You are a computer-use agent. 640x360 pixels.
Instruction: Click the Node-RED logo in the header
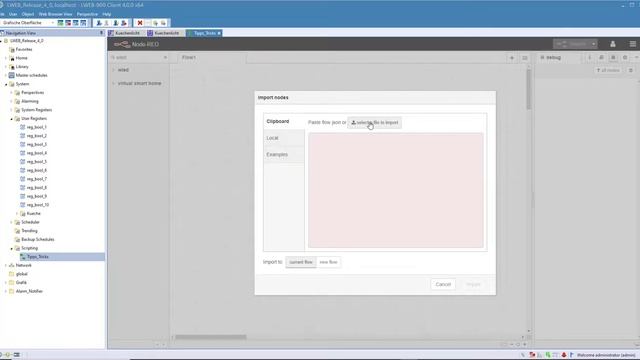[x=122, y=44]
